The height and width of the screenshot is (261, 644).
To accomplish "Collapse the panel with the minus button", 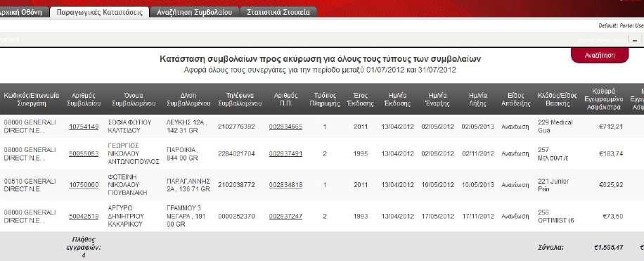I will click(x=635, y=40).
